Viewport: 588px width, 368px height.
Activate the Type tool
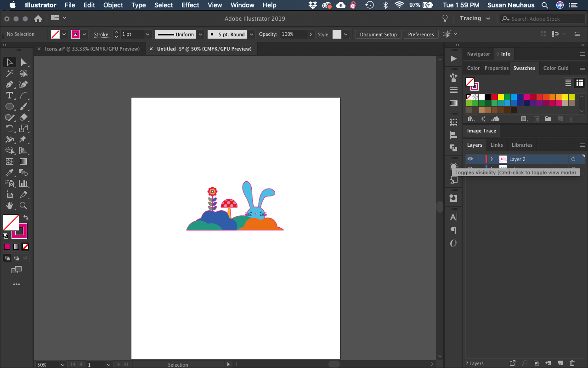tap(9, 95)
